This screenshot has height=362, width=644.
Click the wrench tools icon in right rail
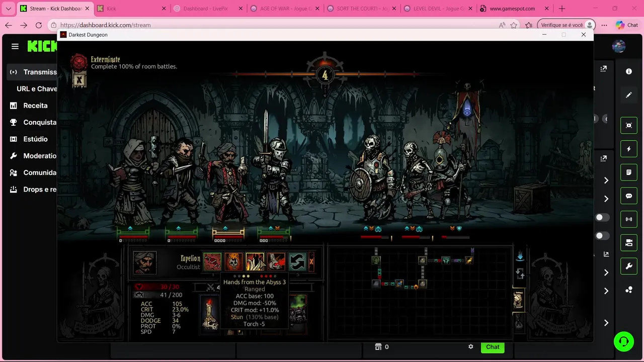[629, 266]
